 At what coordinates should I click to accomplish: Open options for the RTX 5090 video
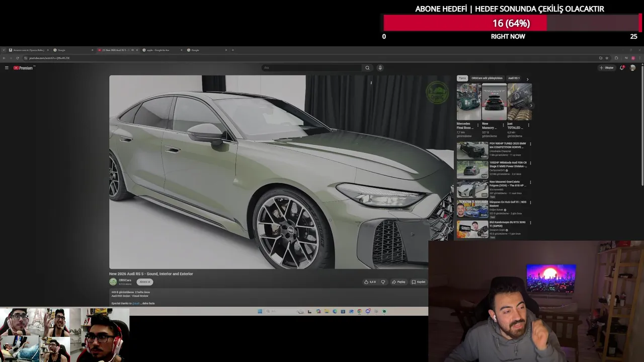click(530, 223)
